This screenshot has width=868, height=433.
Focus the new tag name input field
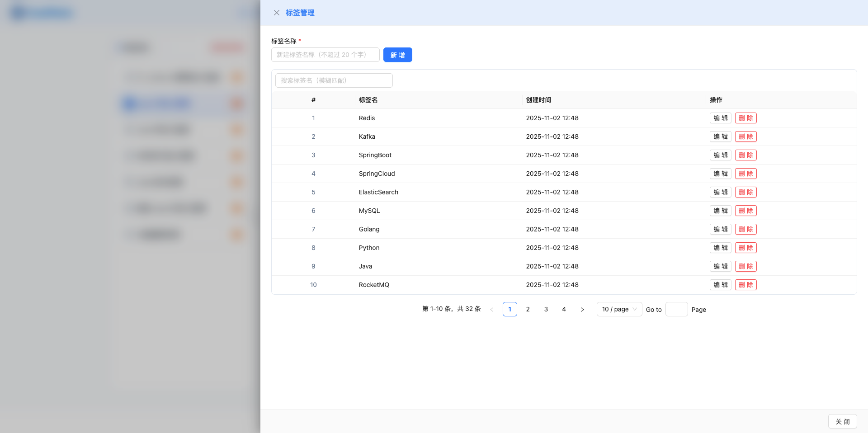tap(325, 55)
